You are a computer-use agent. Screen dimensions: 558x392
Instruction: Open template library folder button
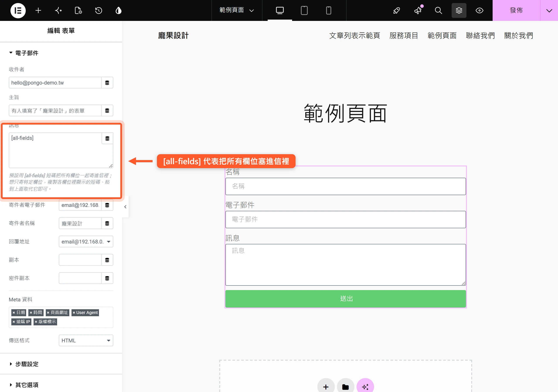pos(345,386)
